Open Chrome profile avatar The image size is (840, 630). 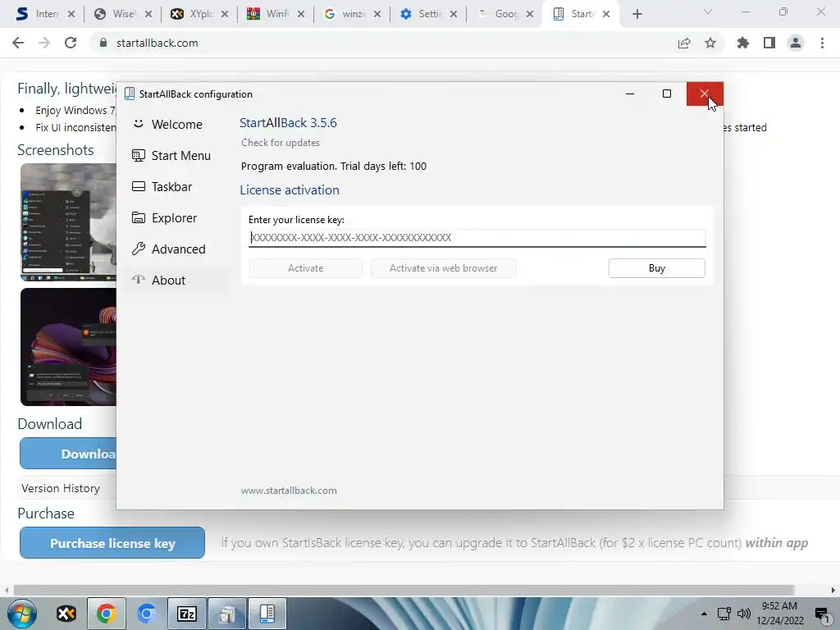click(796, 43)
